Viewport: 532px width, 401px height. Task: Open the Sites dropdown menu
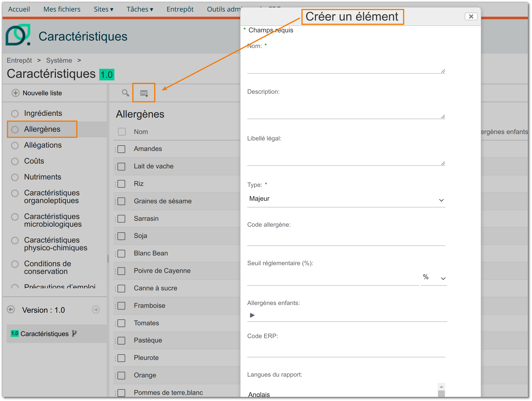click(x=103, y=9)
